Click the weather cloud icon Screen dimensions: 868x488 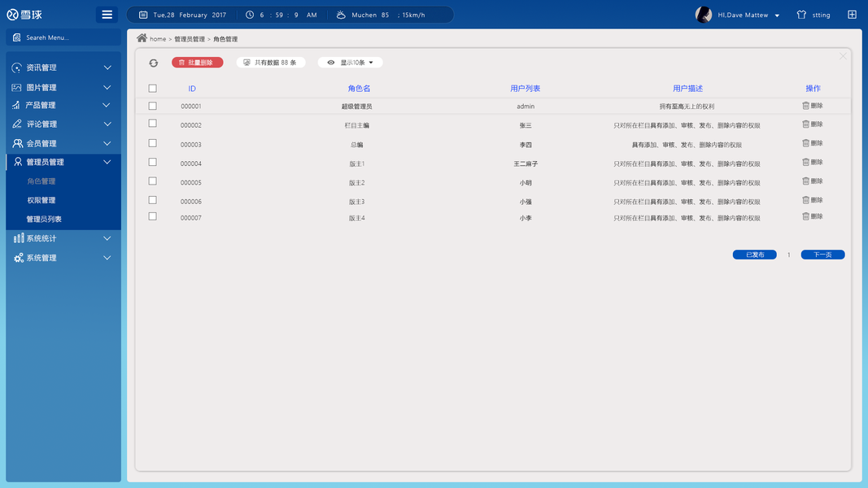point(341,15)
